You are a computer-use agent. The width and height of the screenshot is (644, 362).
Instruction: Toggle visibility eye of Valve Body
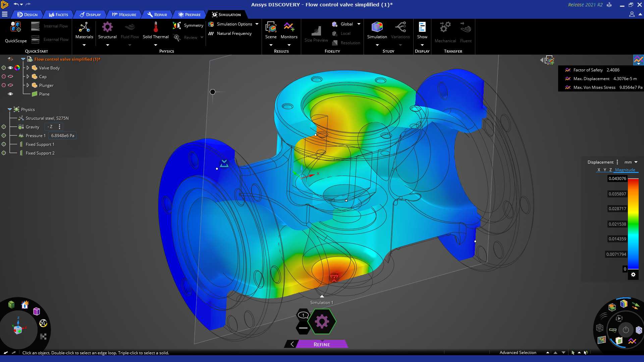tap(10, 68)
